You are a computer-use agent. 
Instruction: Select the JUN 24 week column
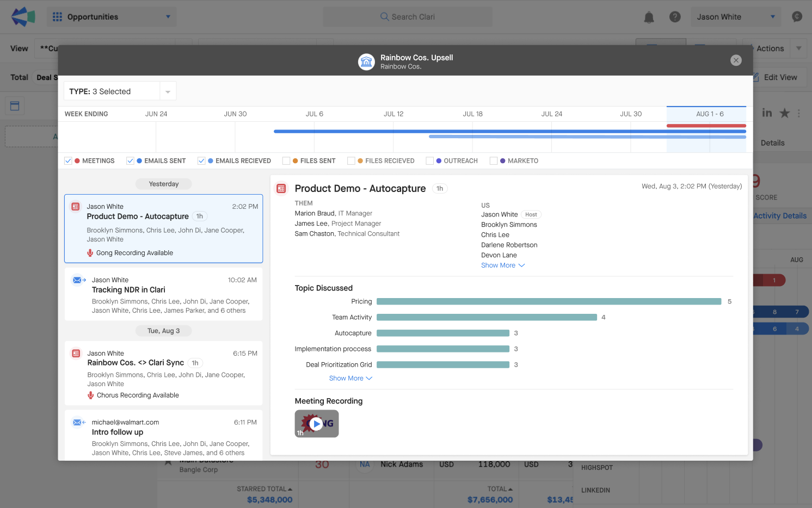tap(156, 114)
